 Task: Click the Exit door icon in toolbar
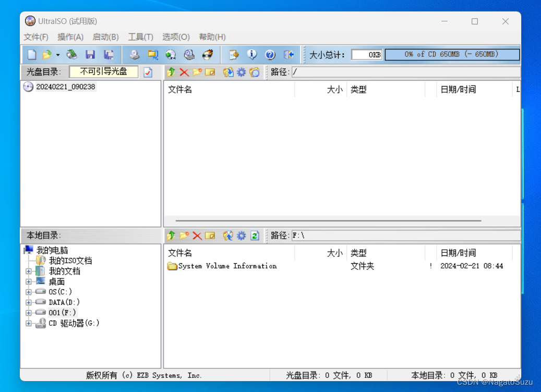click(x=288, y=54)
